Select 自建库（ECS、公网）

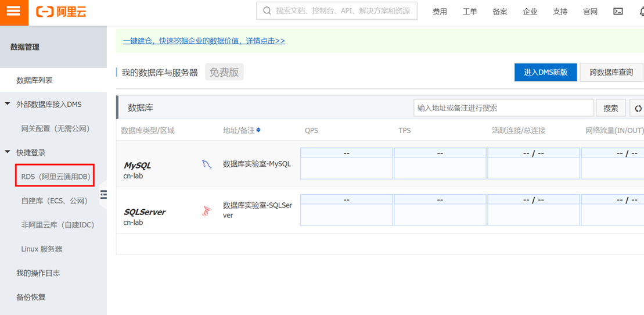(55, 201)
